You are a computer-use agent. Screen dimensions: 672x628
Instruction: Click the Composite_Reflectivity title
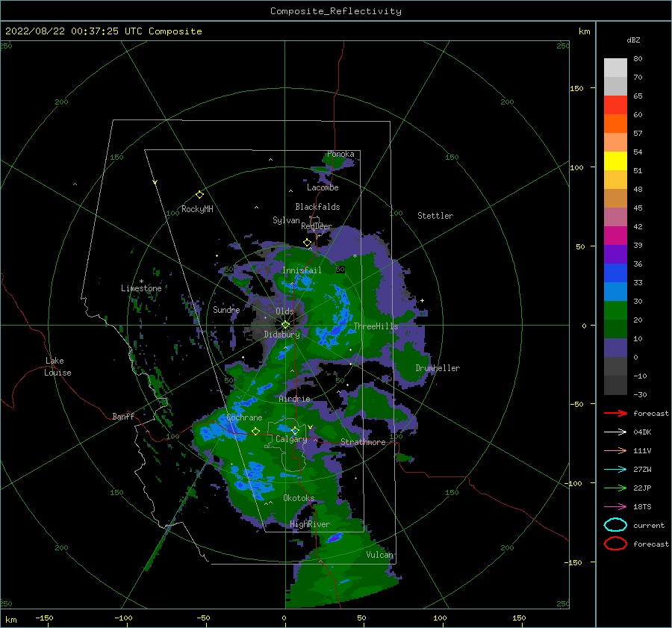pos(336,11)
